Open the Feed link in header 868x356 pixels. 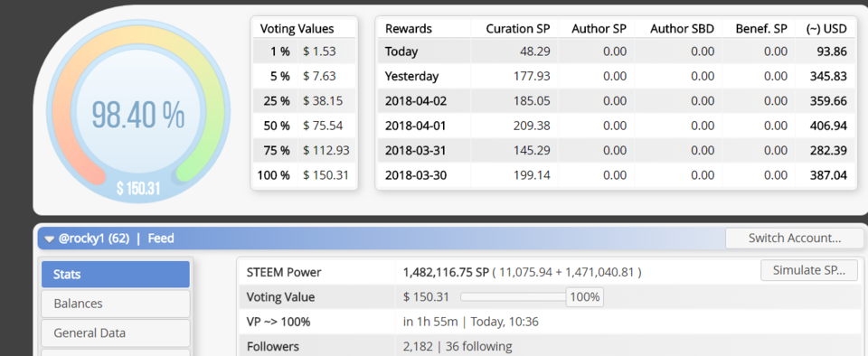point(161,239)
